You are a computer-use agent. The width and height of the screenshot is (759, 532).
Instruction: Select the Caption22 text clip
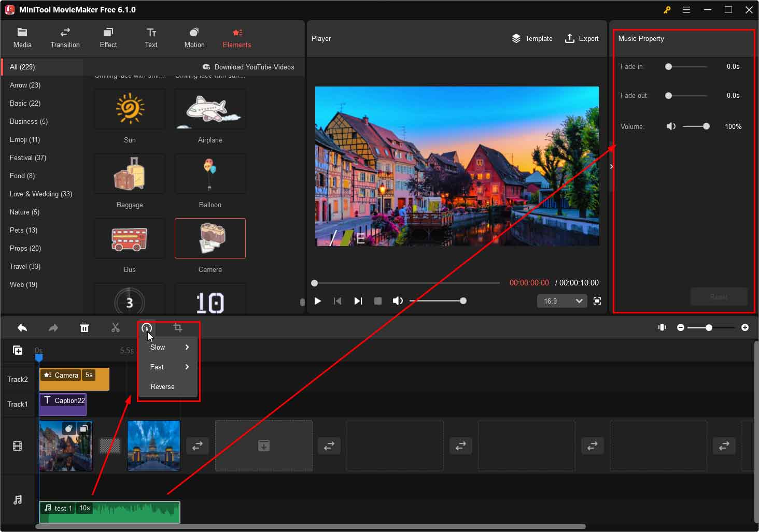coord(63,404)
